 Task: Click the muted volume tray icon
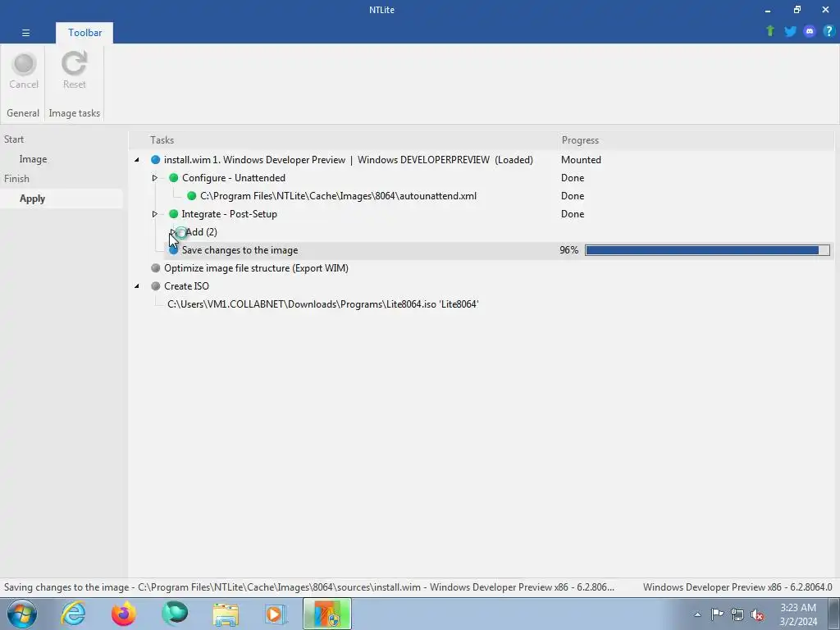757,614
